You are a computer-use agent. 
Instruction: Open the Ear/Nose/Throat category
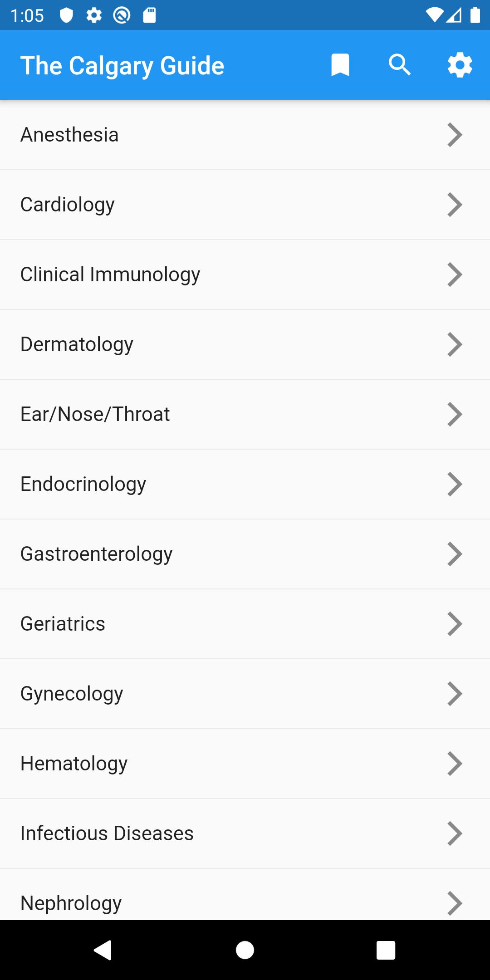coord(245,414)
